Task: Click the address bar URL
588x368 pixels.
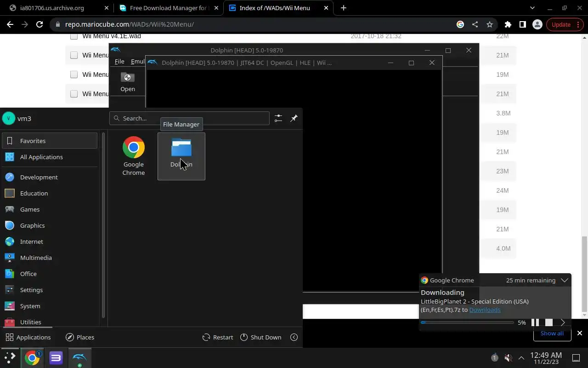Action: coord(130,24)
